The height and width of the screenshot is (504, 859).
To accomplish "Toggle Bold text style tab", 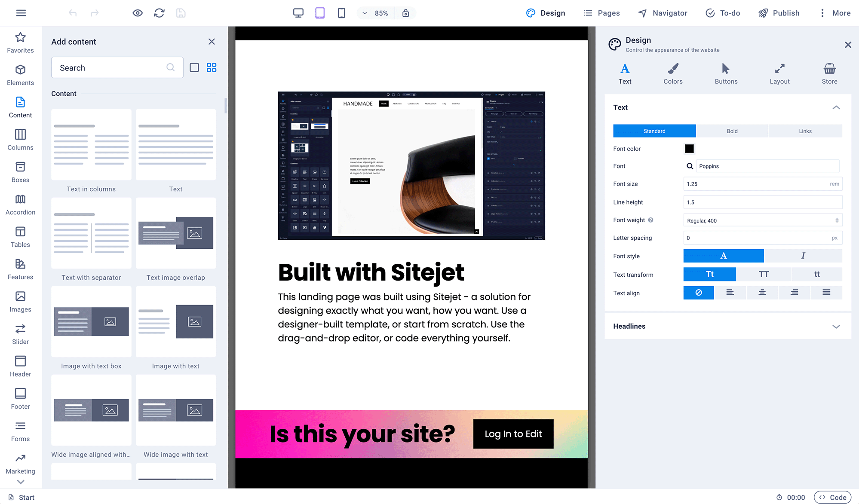I will click(x=732, y=131).
